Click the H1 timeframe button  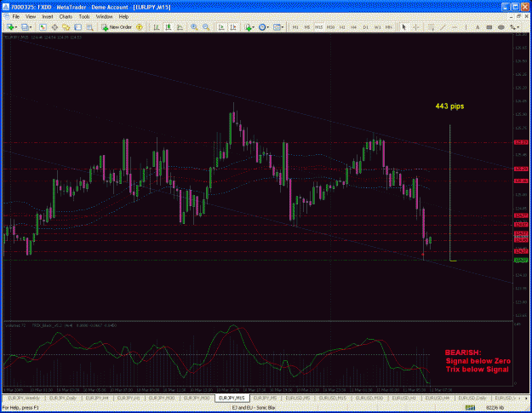(342, 27)
